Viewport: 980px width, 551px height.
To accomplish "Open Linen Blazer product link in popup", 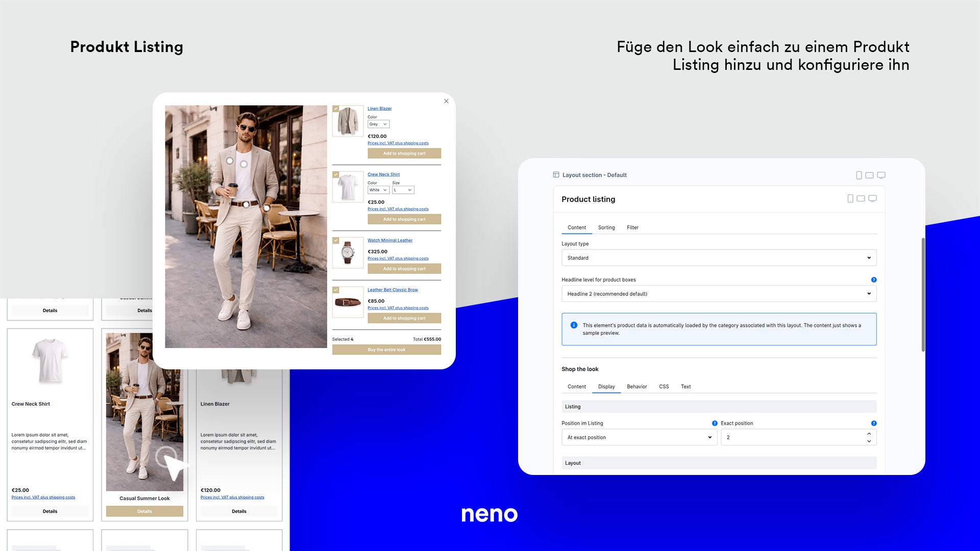I will [380, 109].
